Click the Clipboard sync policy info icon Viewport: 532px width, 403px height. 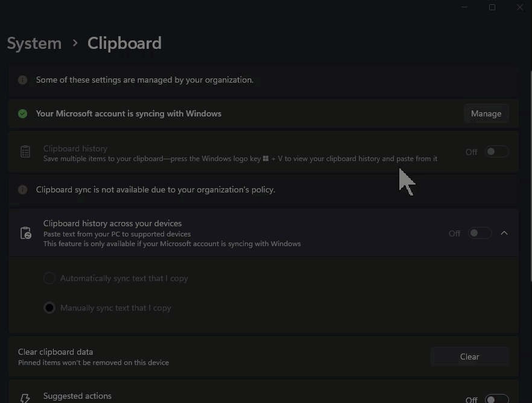coord(23,189)
